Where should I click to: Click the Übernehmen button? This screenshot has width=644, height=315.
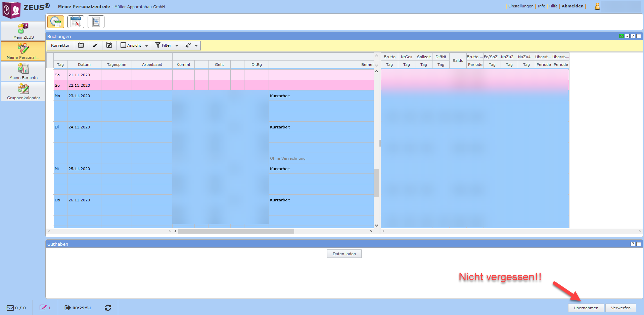pyautogui.click(x=586, y=308)
